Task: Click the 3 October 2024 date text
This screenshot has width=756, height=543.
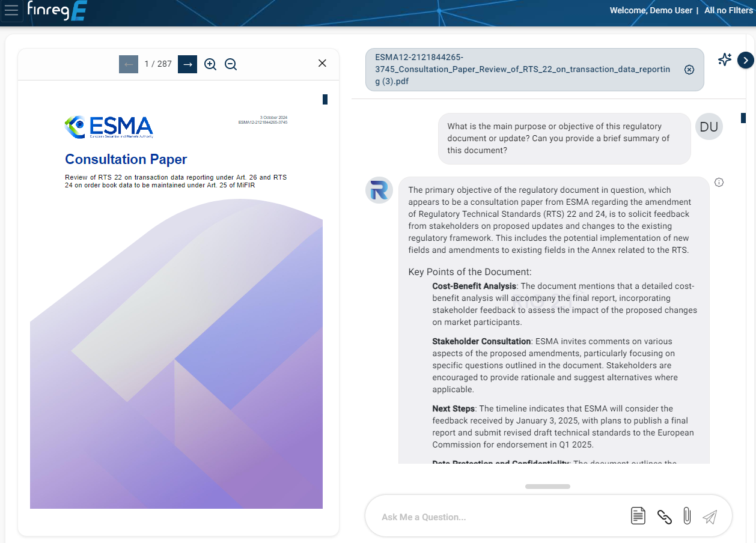Action: [x=273, y=117]
